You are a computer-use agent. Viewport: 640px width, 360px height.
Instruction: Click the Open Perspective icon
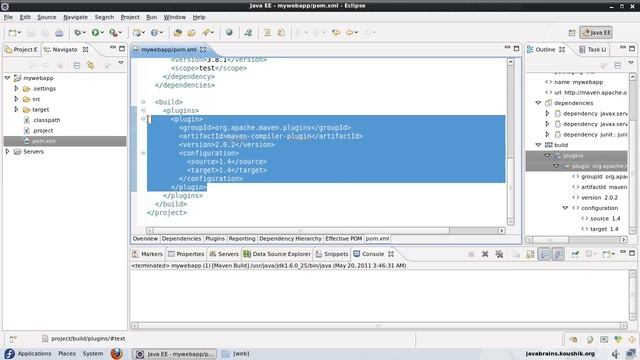click(x=572, y=33)
